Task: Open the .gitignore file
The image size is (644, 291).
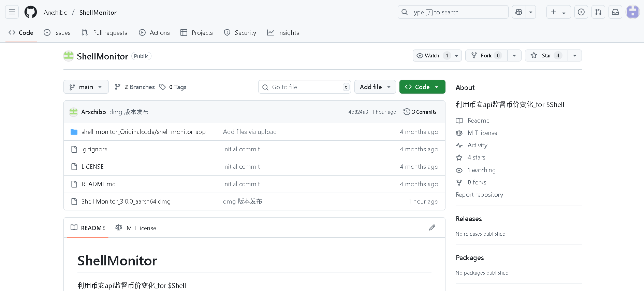Action: (x=94, y=149)
